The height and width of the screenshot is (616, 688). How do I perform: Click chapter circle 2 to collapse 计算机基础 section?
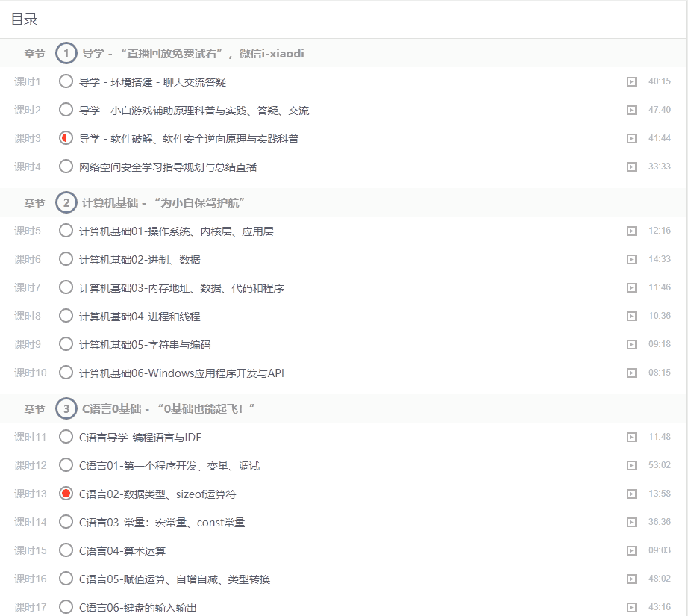click(65, 202)
